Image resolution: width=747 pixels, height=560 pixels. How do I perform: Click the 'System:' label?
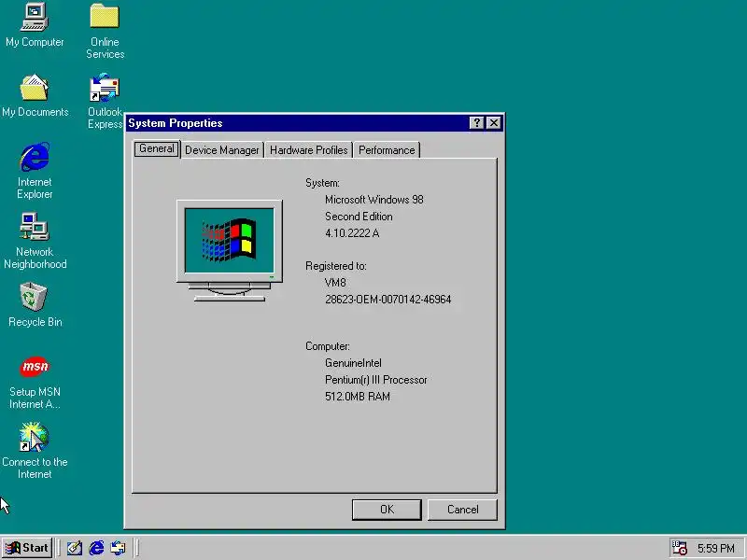click(x=322, y=183)
